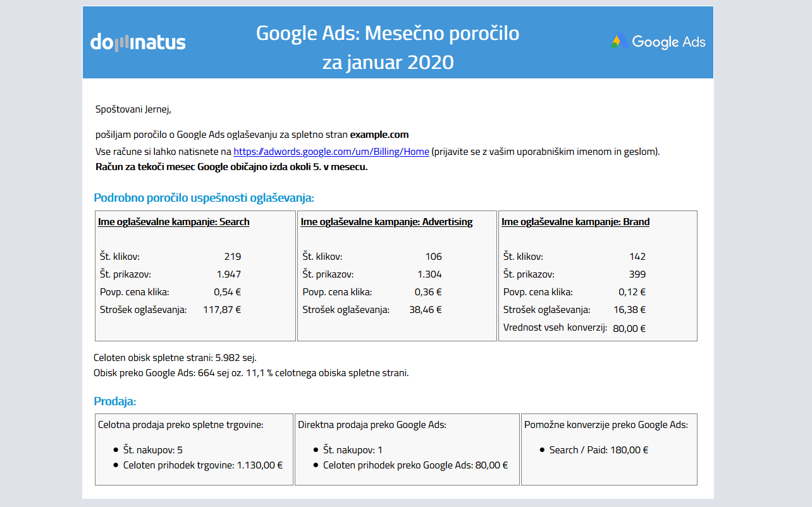This screenshot has width=812, height=507.
Task: Click the 'Prodaja:' section heading
Action: (x=115, y=401)
